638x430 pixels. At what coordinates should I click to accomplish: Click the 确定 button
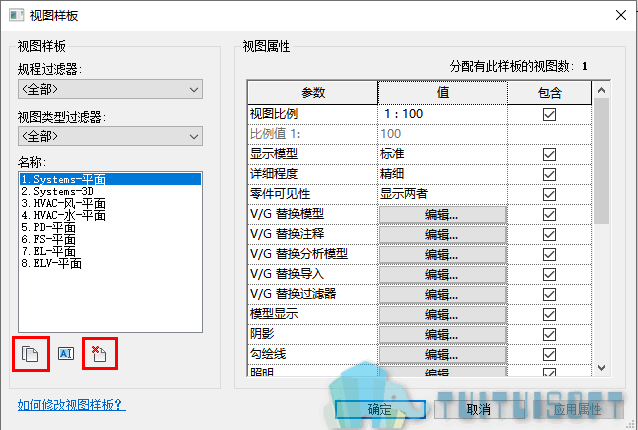point(380,409)
